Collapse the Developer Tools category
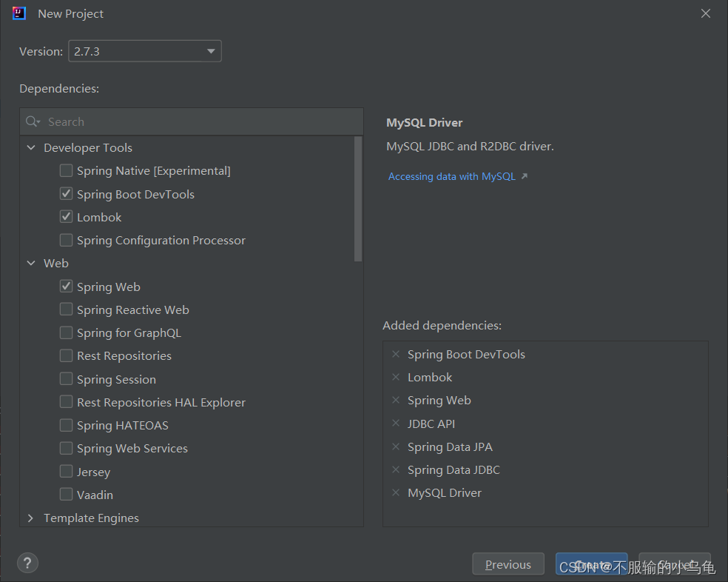 31,147
